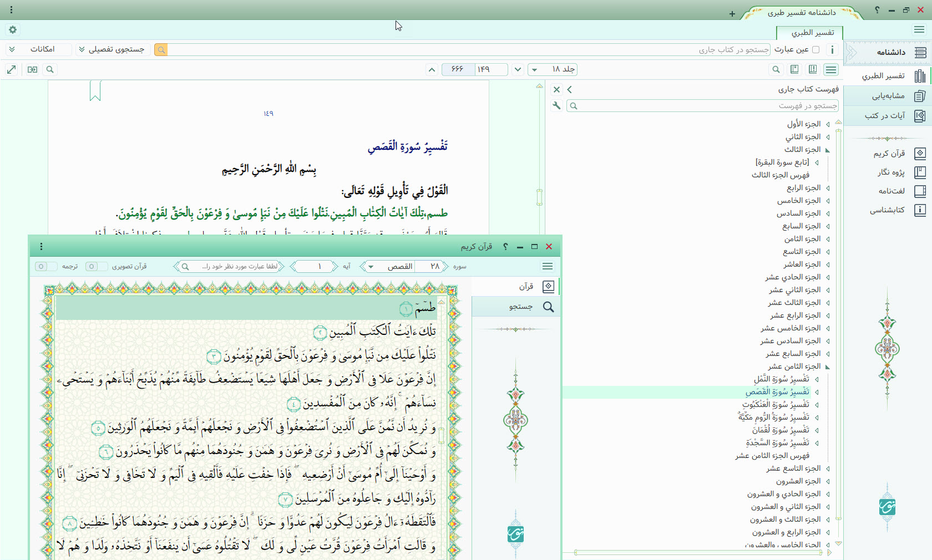The width and height of the screenshot is (932, 560).
Task: Go to the next page with the down chevron
Action: click(518, 69)
